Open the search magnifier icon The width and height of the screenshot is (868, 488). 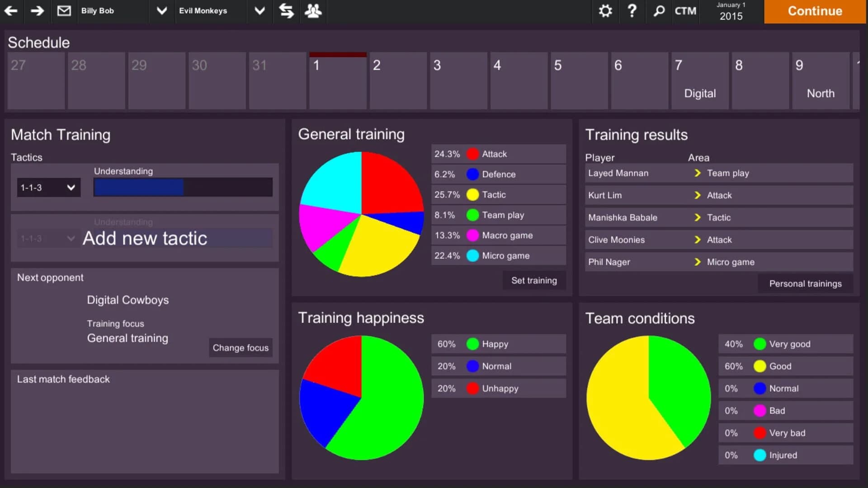659,11
